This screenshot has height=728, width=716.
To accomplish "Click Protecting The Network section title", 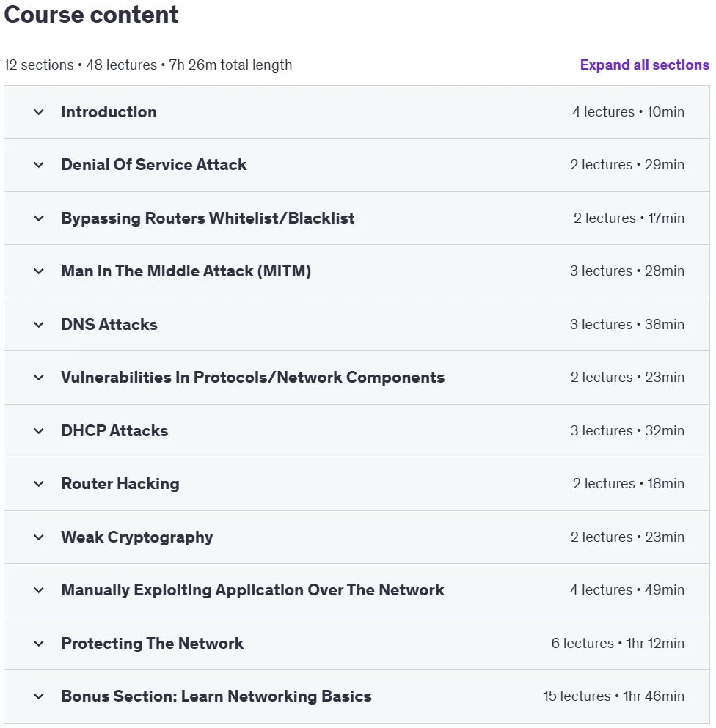I will pyautogui.click(x=153, y=644).
